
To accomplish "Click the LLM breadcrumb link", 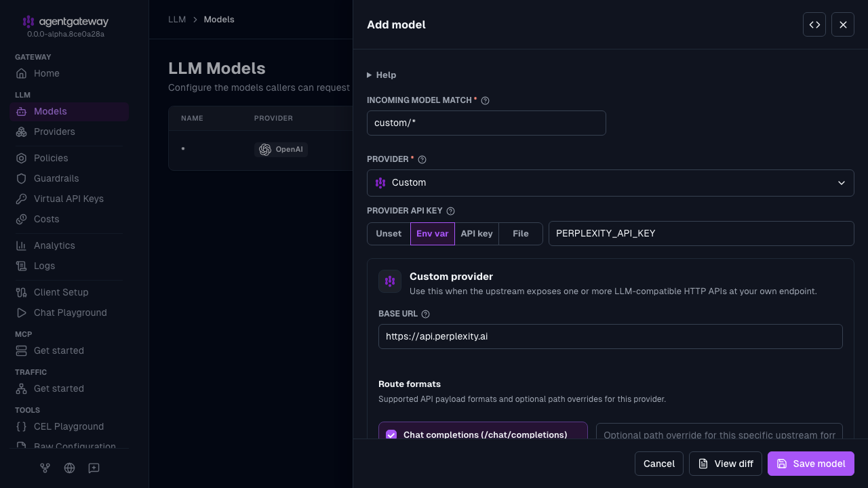I will tap(177, 20).
